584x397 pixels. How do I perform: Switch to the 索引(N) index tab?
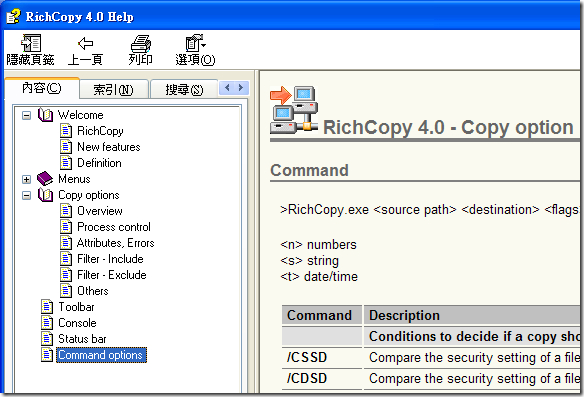113,89
